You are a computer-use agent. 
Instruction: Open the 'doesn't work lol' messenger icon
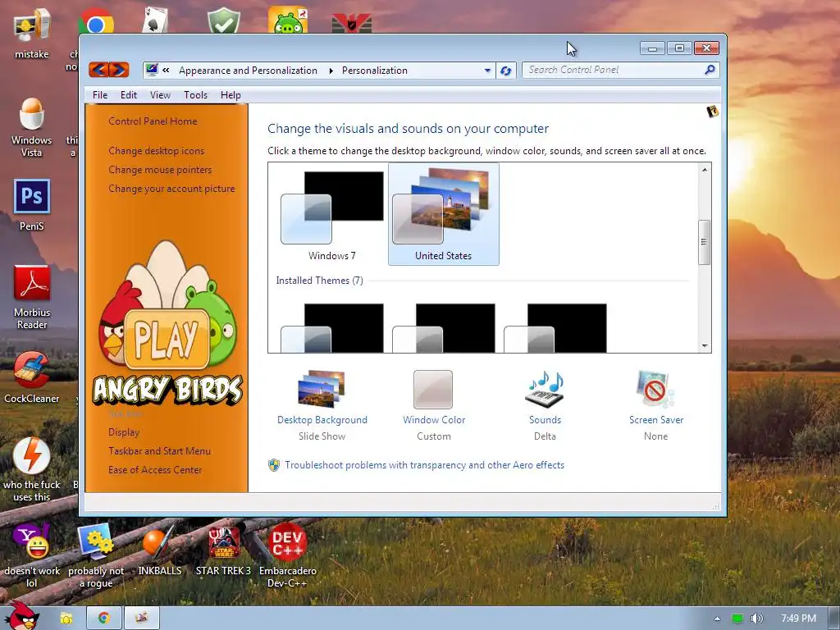32,555
